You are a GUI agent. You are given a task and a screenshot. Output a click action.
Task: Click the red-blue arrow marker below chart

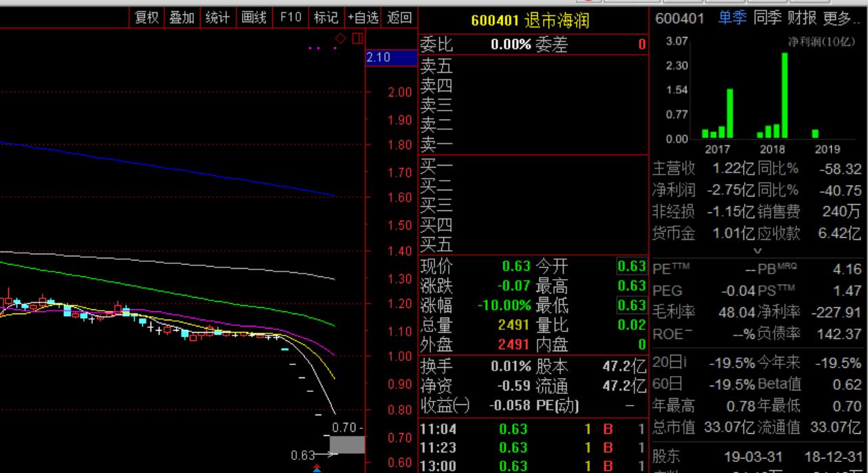[x=317, y=468]
